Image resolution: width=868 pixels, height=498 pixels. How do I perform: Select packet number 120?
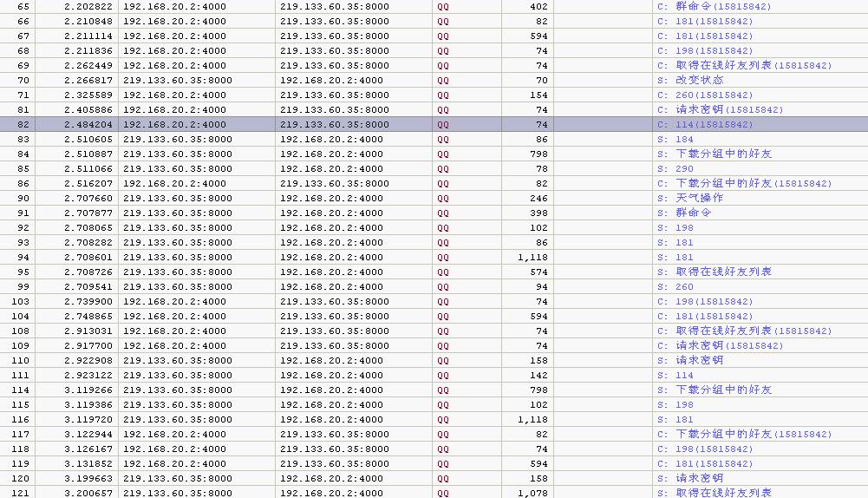click(21, 479)
